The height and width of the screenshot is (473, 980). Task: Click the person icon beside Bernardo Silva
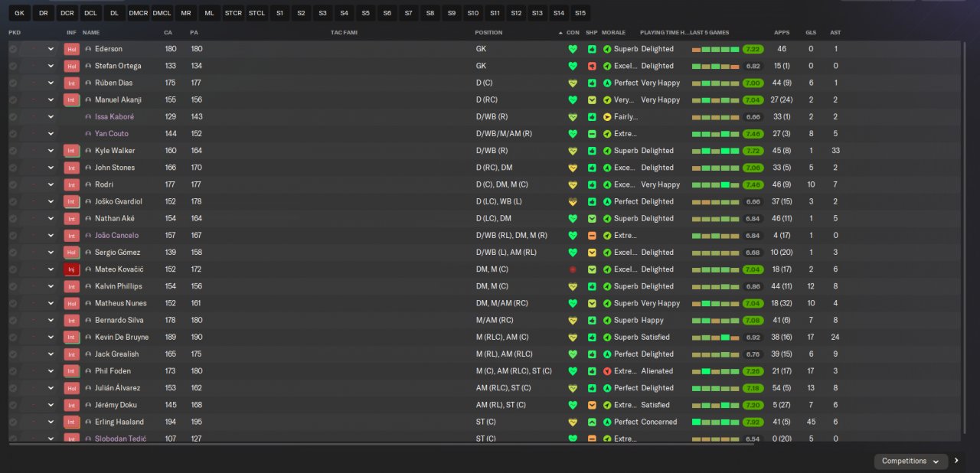[x=88, y=320]
